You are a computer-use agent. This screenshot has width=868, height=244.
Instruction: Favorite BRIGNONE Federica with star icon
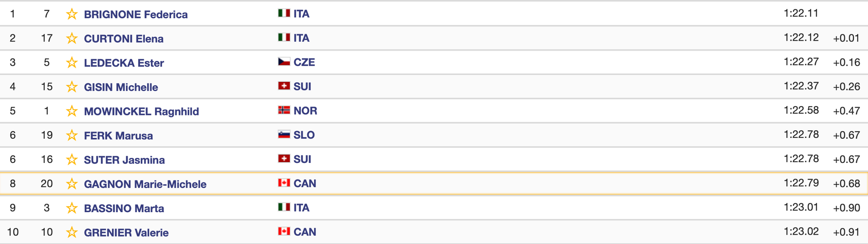(72, 14)
